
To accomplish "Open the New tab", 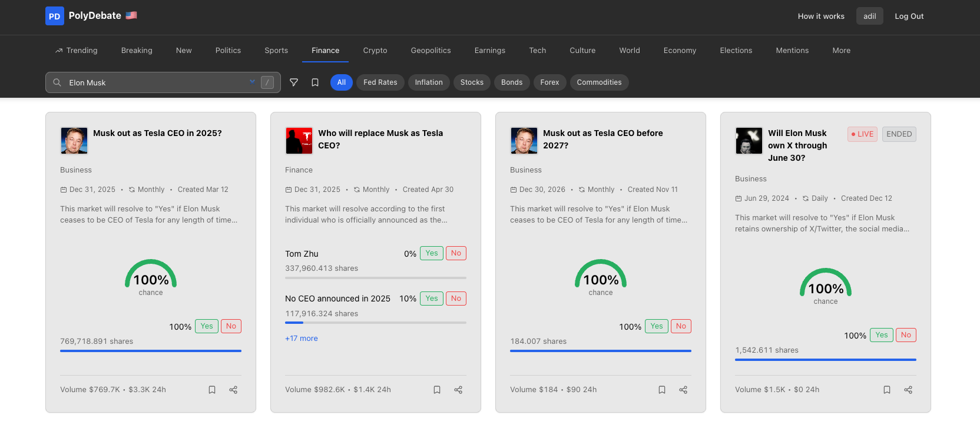I will click(x=184, y=51).
